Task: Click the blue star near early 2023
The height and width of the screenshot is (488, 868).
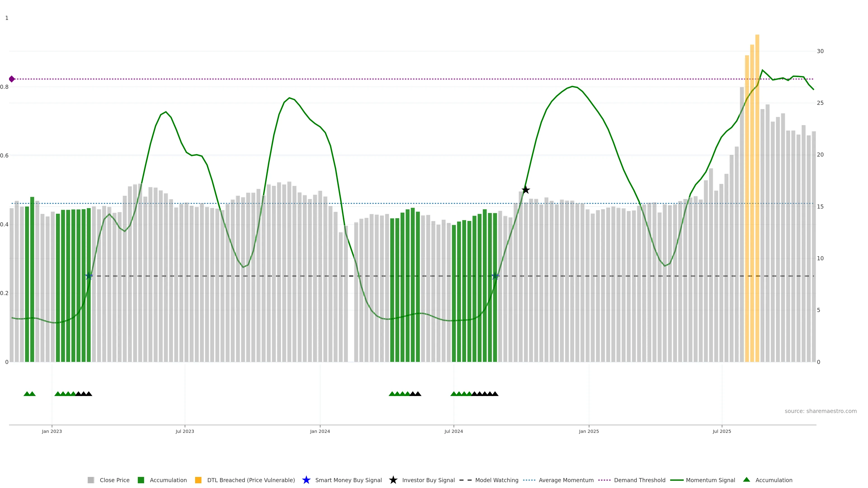Action: coord(89,276)
